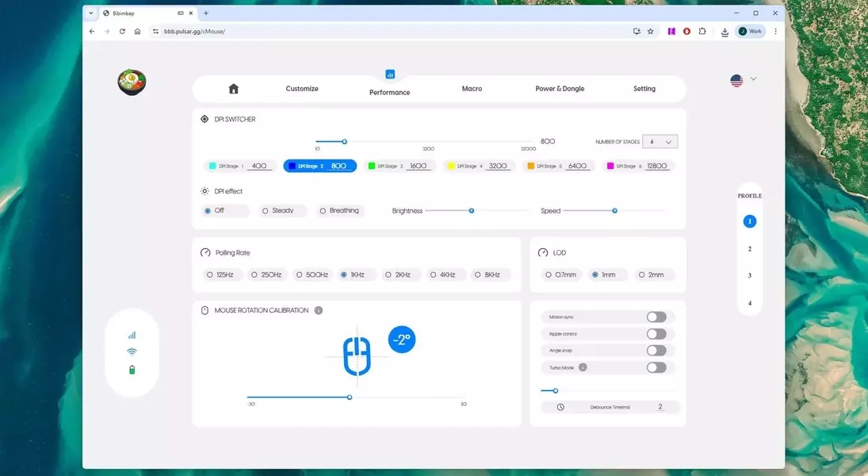Bookmark this page with the star icon
The width and height of the screenshot is (868, 476).
point(650,32)
